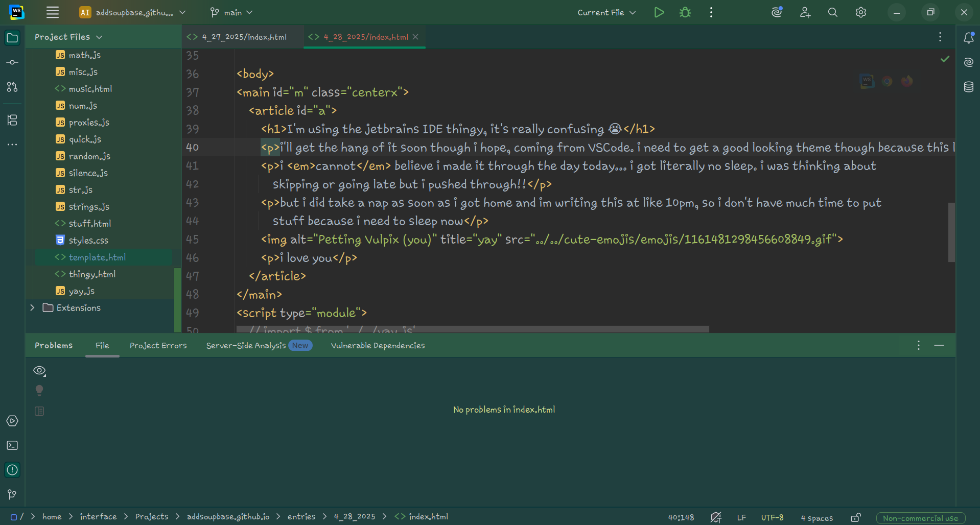The height and width of the screenshot is (525, 980).
Task: Open IDE settings gear
Action: [x=861, y=12]
